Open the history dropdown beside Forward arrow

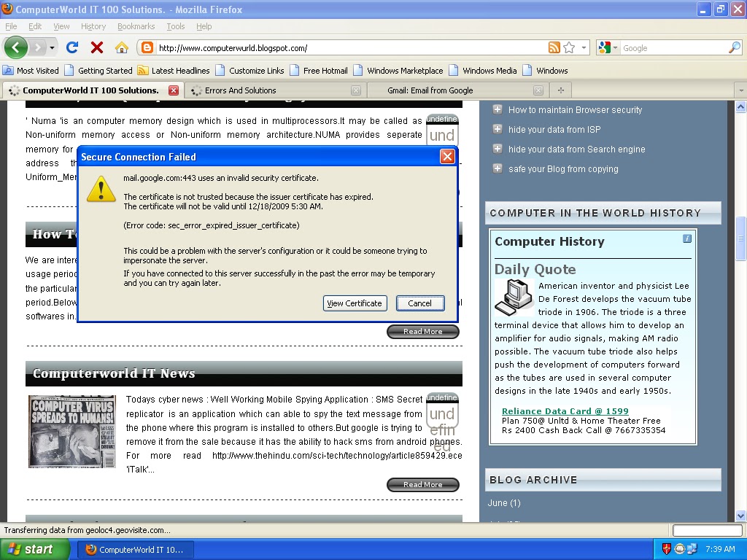[x=52, y=47]
